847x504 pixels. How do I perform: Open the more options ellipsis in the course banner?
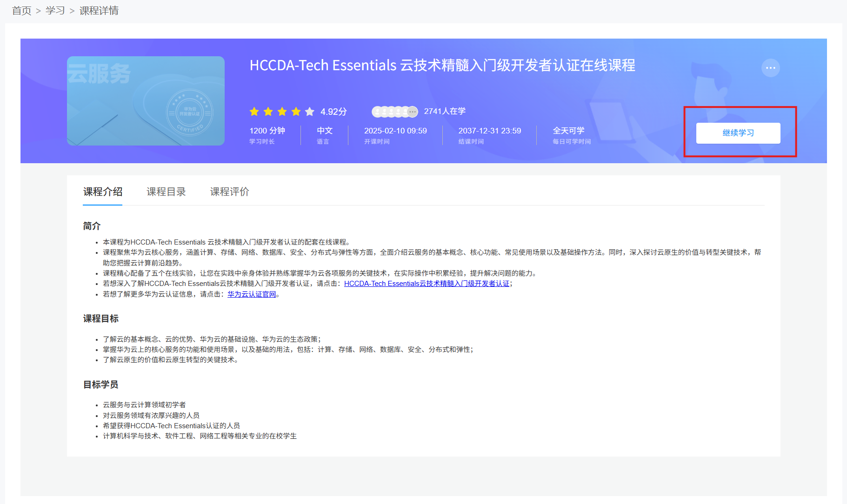coord(770,68)
